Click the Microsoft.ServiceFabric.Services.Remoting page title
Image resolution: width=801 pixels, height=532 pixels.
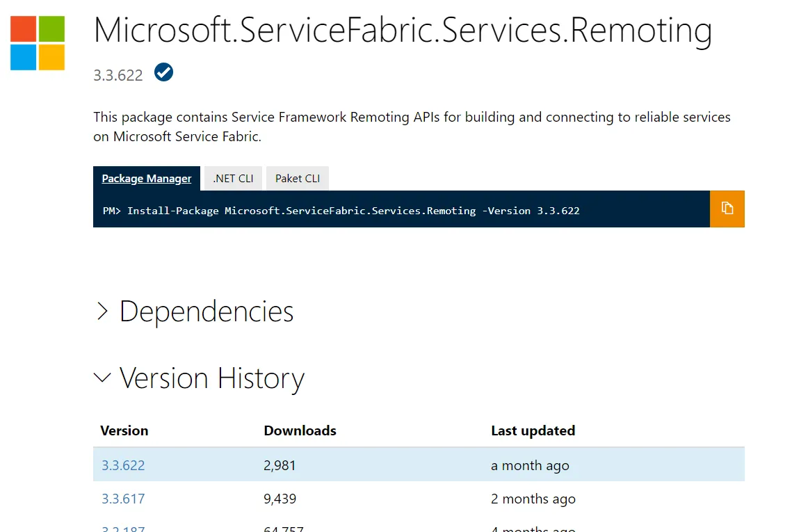(x=403, y=31)
